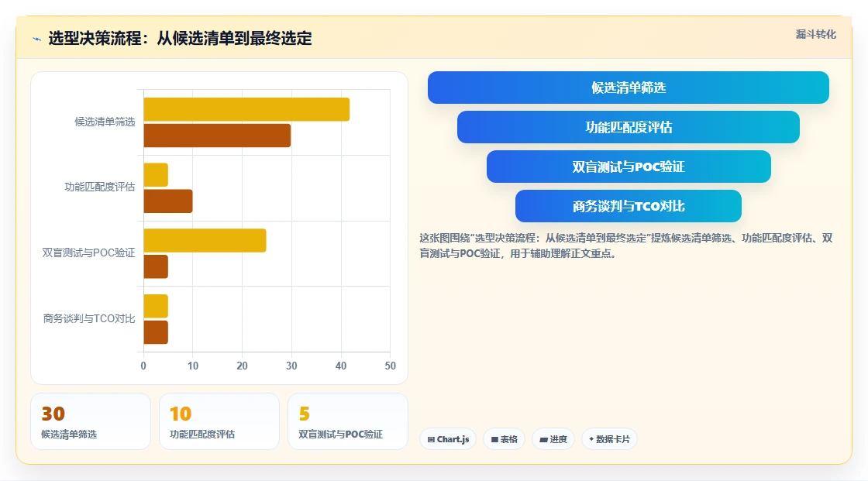Click the Chart.js tag chip
The height and width of the screenshot is (481, 868).
point(448,439)
